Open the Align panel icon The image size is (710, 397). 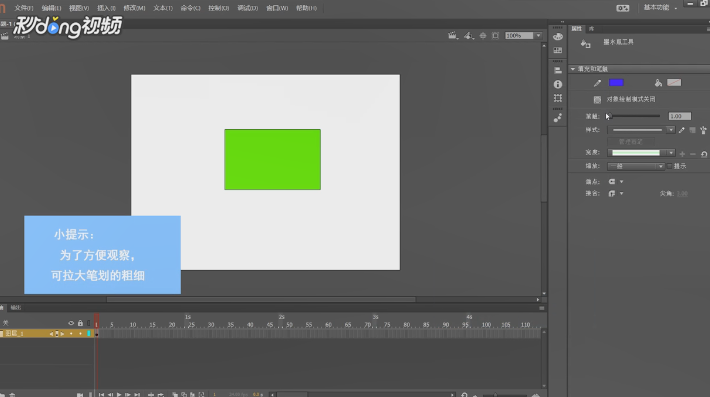(558, 71)
